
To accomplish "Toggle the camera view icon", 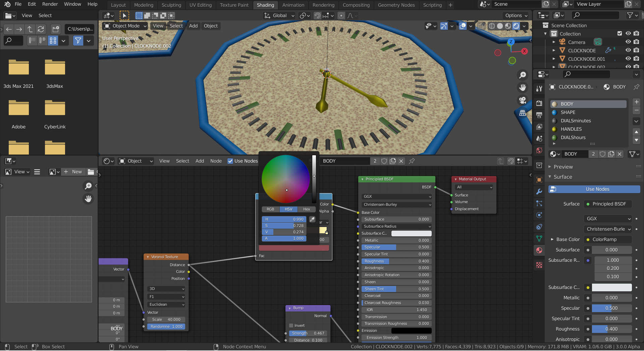I will pos(523,100).
